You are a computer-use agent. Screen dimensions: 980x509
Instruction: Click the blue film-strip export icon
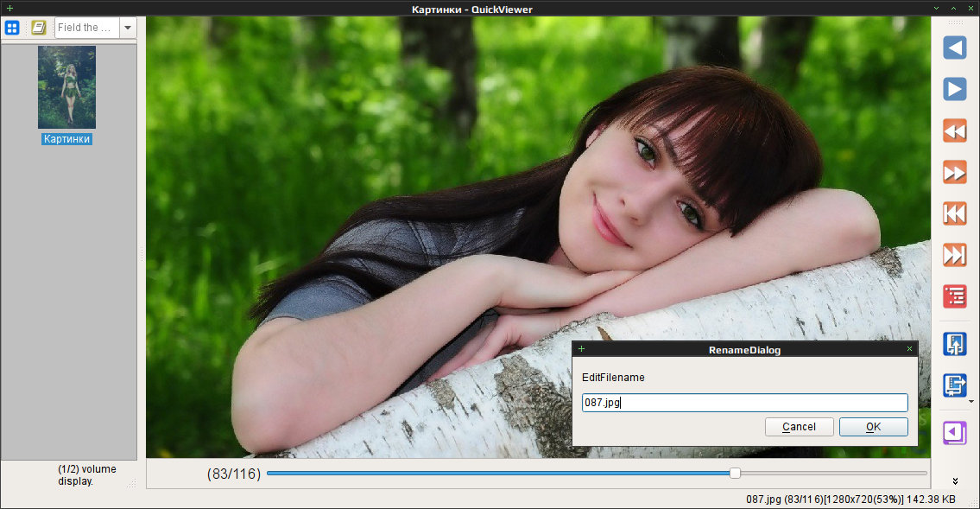click(954, 385)
